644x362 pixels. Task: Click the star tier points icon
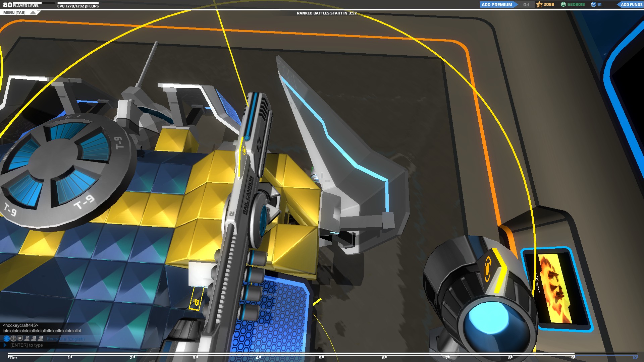click(539, 5)
